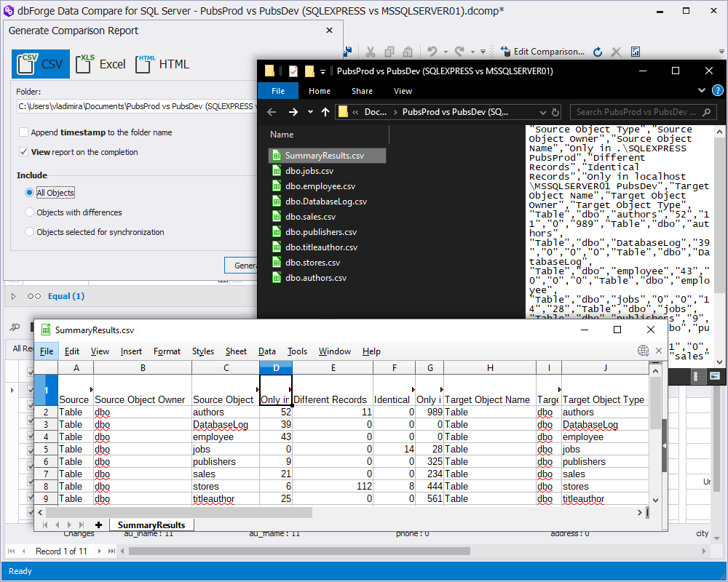Go to next record in dbForge navigator
Image resolution: width=728 pixels, height=582 pixels.
click(x=99, y=551)
